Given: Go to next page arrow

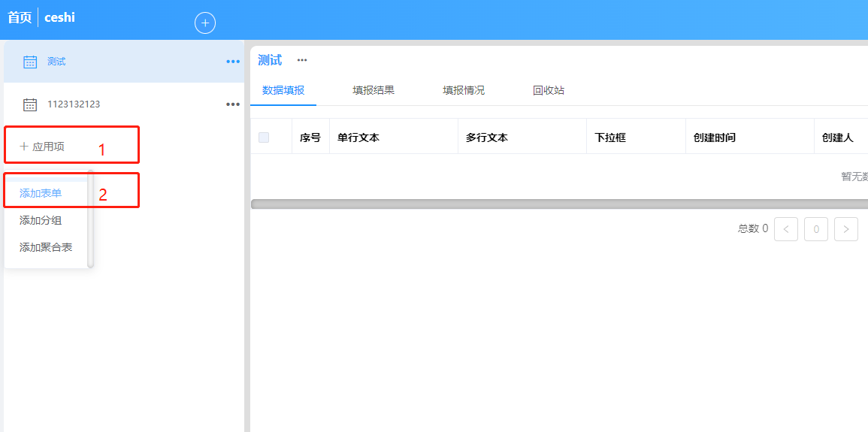Looking at the screenshot, I should coord(846,229).
